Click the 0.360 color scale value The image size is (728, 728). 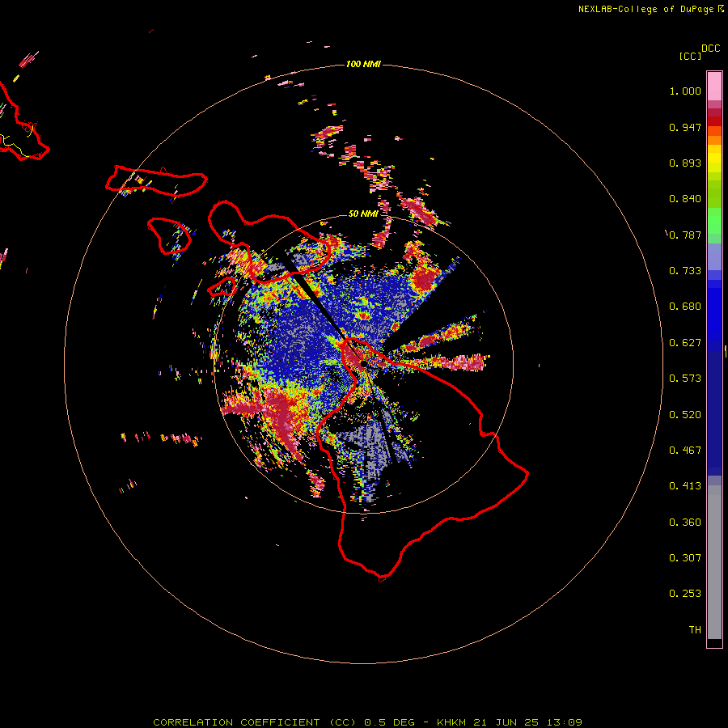[685, 523]
